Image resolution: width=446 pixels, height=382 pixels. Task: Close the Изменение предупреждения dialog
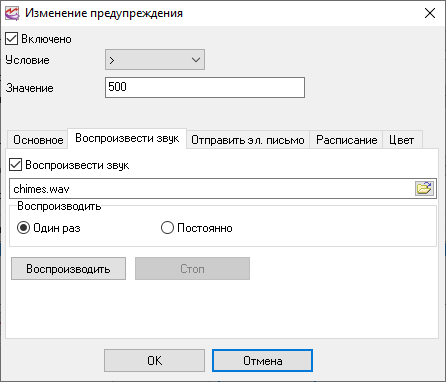430,13
